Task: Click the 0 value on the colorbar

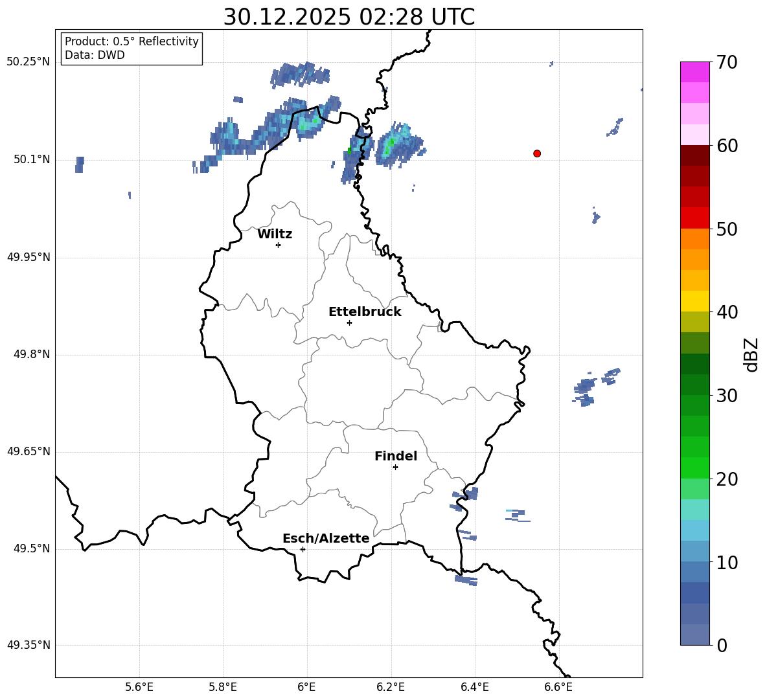Action: pyautogui.click(x=722, y=645)
